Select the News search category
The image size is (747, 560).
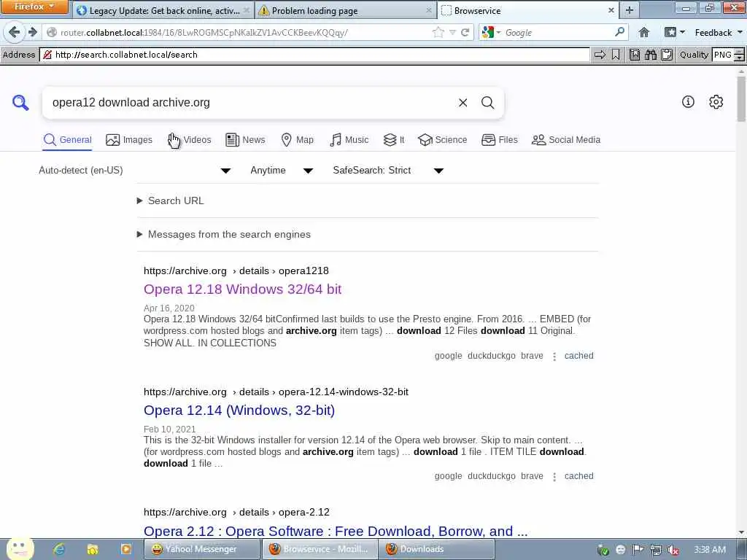tap(245, 139)
